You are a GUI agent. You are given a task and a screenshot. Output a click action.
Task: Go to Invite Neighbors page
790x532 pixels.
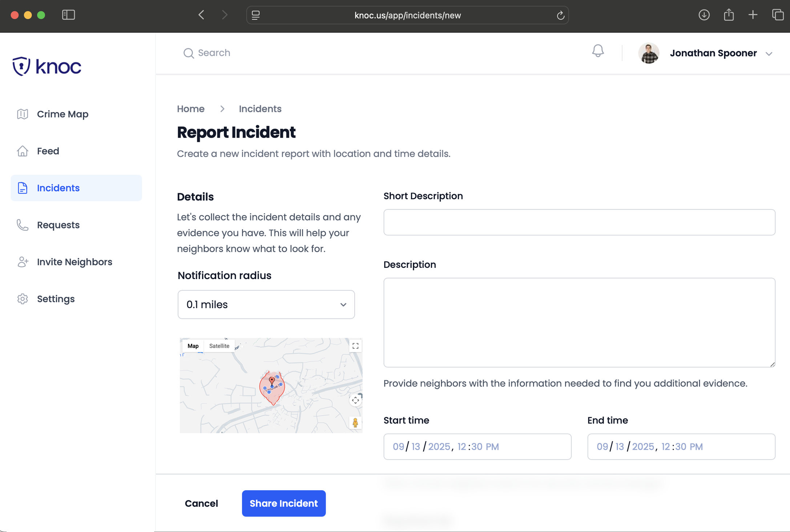74,262
